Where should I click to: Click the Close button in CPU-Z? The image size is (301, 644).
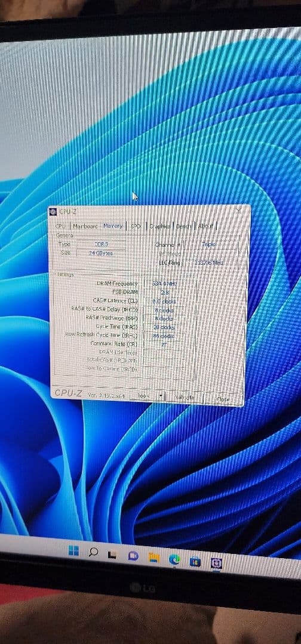(x=222, y=398)
